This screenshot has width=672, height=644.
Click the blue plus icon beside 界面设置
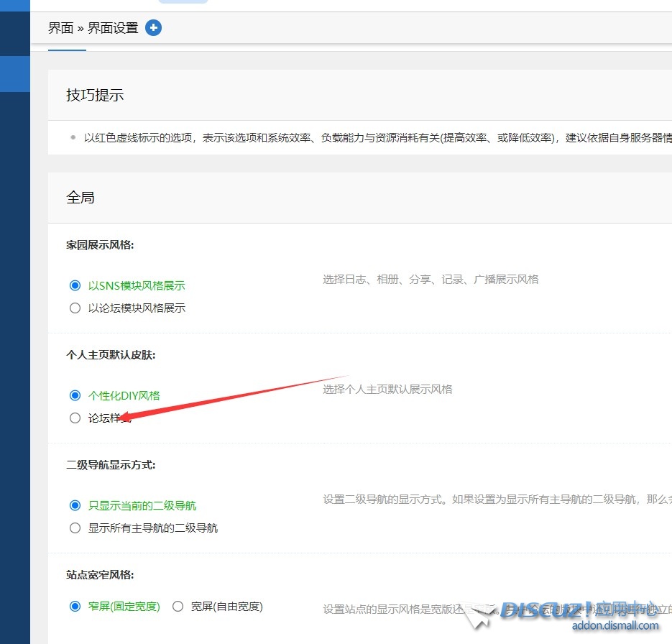tap(153, 28)
